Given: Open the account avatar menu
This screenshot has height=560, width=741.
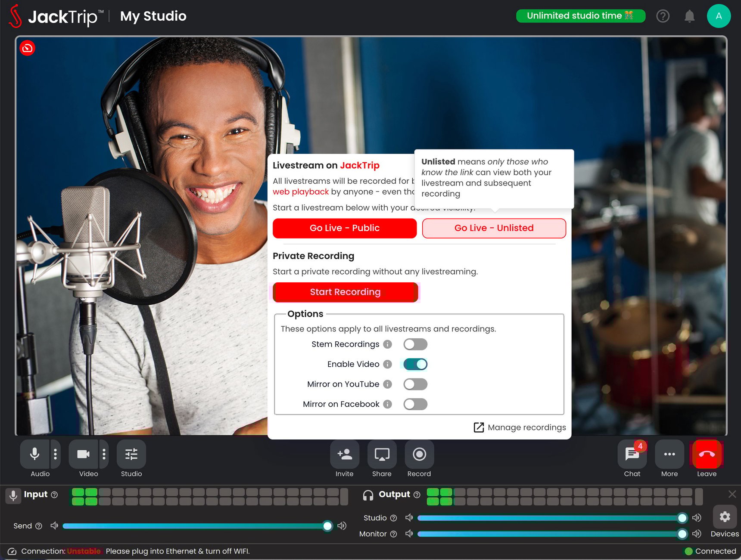Looking at the screenshot, I should click(x=719, y=16).
